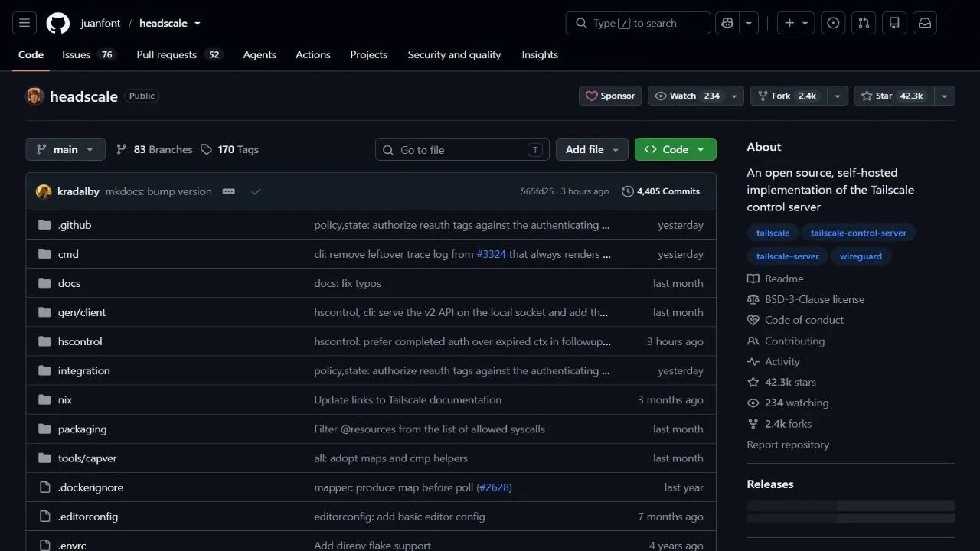Viewport: 980px width, 551px height.
Task: Click the .dockerignore file icon
Action: tap(44, 487)
